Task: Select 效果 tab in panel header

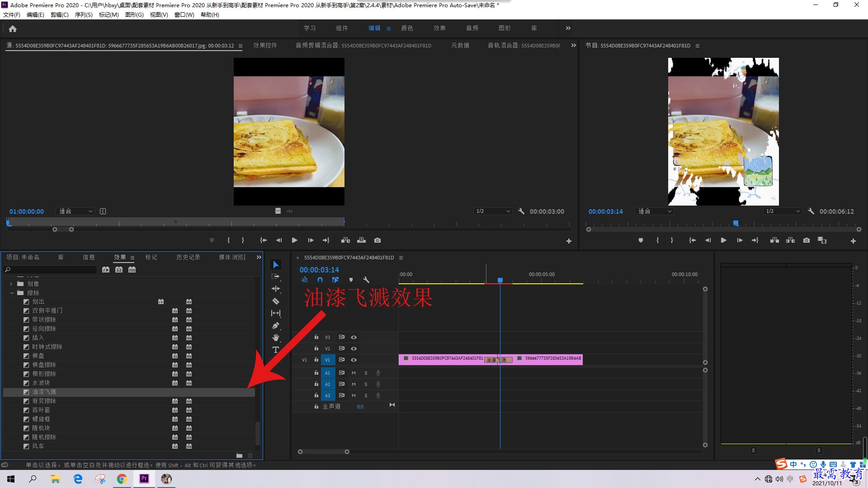Action: (x=118, y=257)
